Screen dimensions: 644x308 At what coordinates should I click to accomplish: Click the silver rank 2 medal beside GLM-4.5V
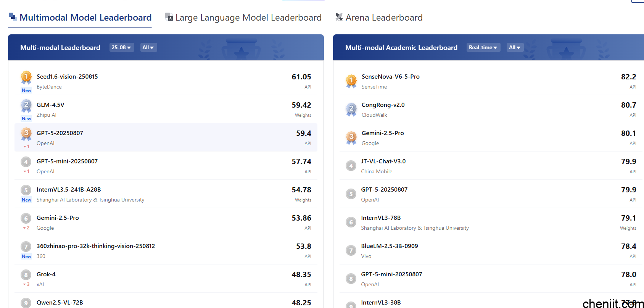click(x=26, y=105)
